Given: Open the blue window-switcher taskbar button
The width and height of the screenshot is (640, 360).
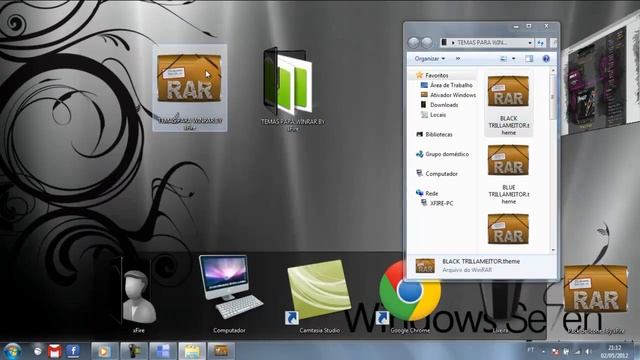Looking at the screenshot, I should tap(163, 351).
